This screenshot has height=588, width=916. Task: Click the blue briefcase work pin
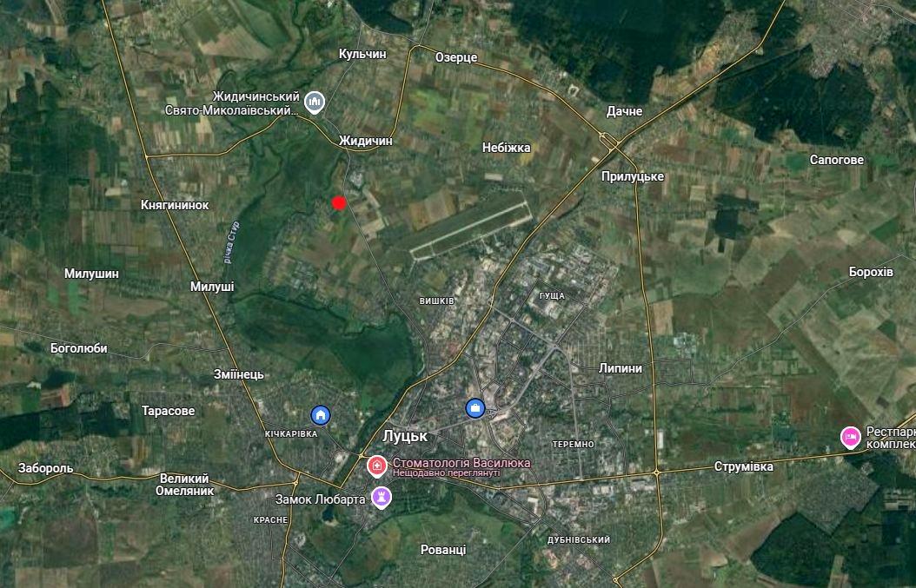coord(475,408)
